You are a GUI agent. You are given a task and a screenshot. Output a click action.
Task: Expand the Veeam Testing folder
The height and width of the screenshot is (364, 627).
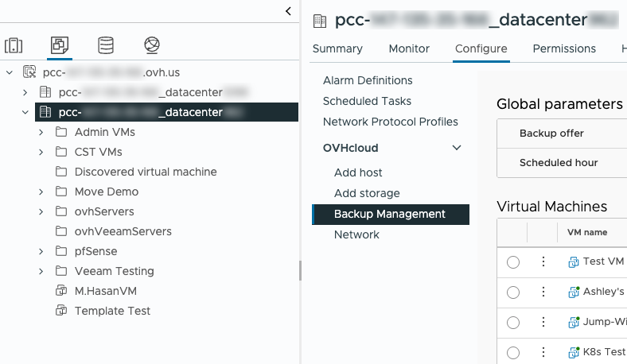click(x=41, y=271)
